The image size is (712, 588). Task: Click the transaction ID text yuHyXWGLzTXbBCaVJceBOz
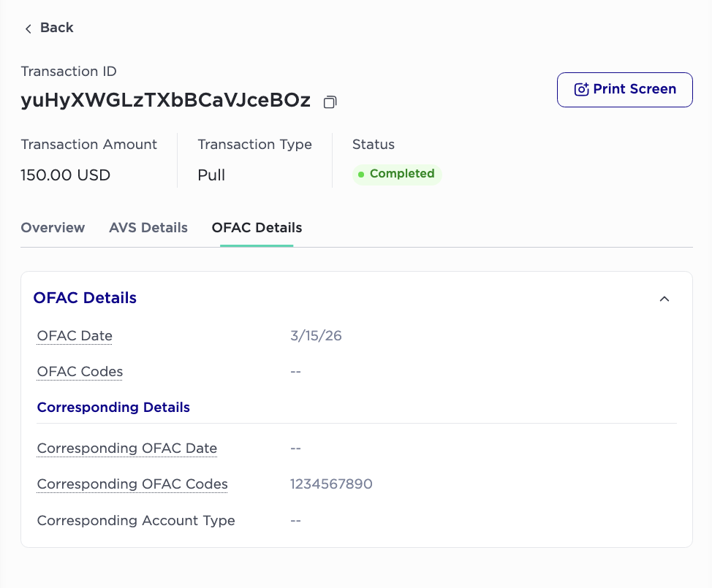pyautogui.click(x=166, y=100)
